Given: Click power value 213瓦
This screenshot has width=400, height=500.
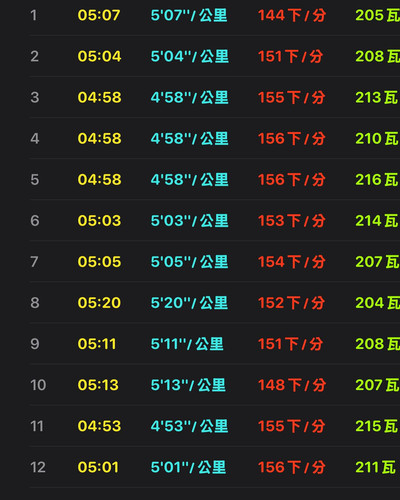Looking at the screenshot, I should point(377,97).
